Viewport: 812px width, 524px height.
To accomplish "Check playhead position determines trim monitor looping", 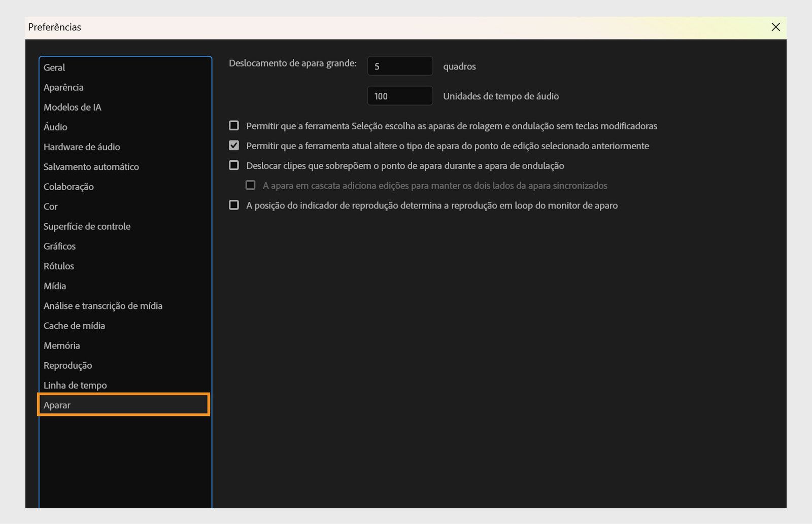I will point(234,205).
